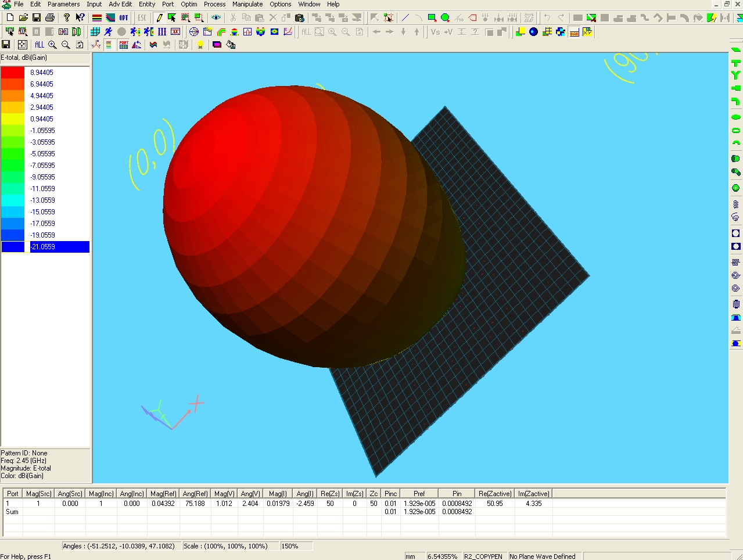Open the Adv Edit menu
The height and width of the screenshot is (560, 743).
point(120,4)
